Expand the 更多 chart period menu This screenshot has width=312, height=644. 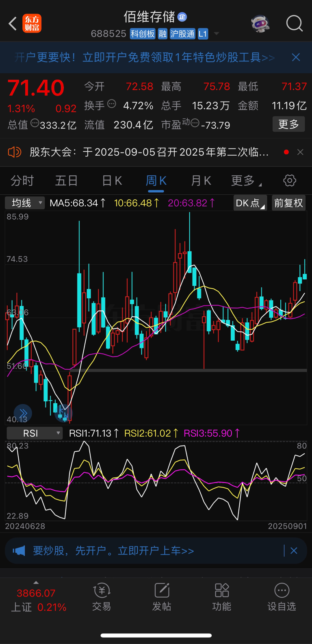(246, 181)
